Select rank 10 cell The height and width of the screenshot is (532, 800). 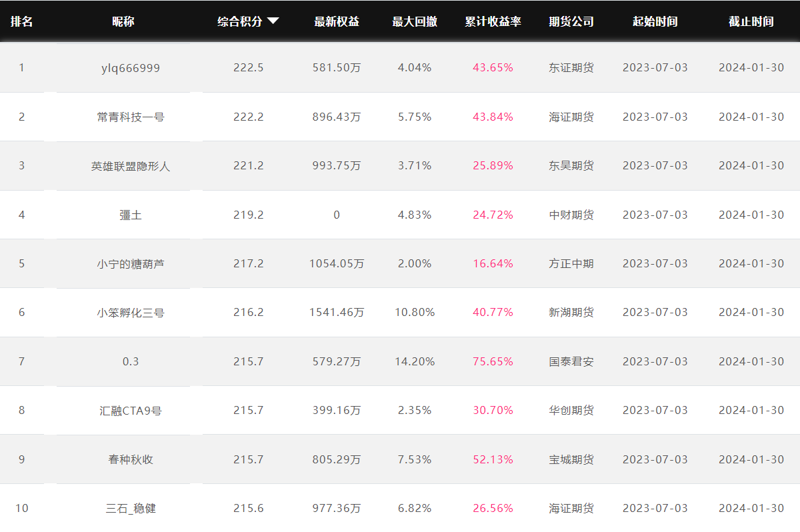tap(21, 508)
